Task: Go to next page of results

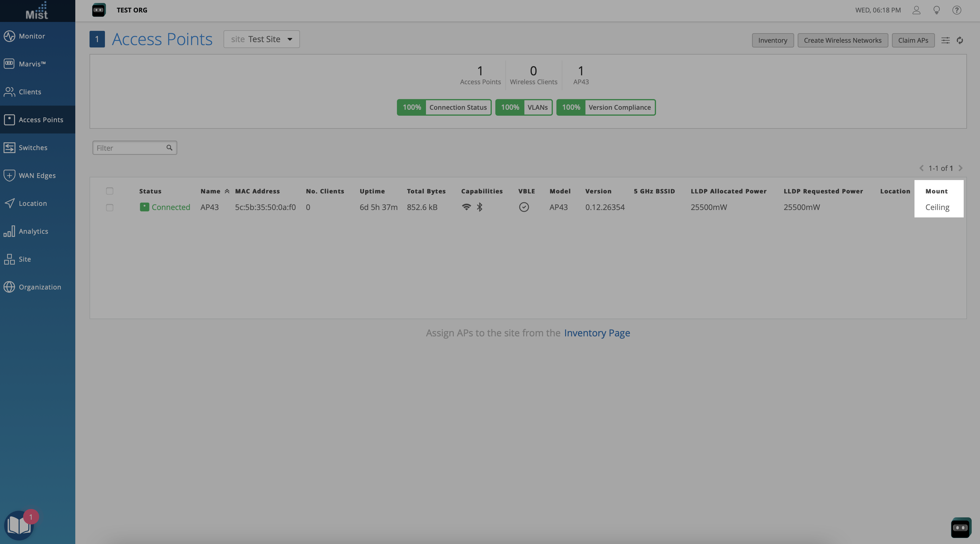Action: (961, 168)
